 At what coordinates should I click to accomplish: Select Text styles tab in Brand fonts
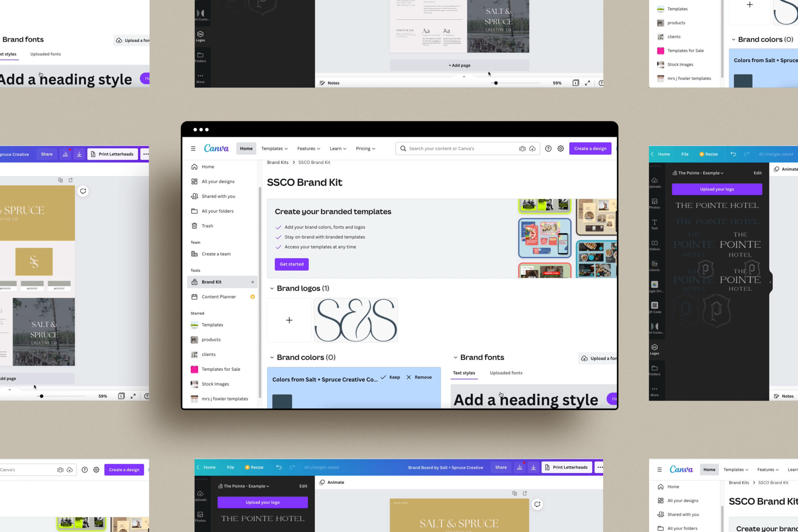[x=464, y=372]
